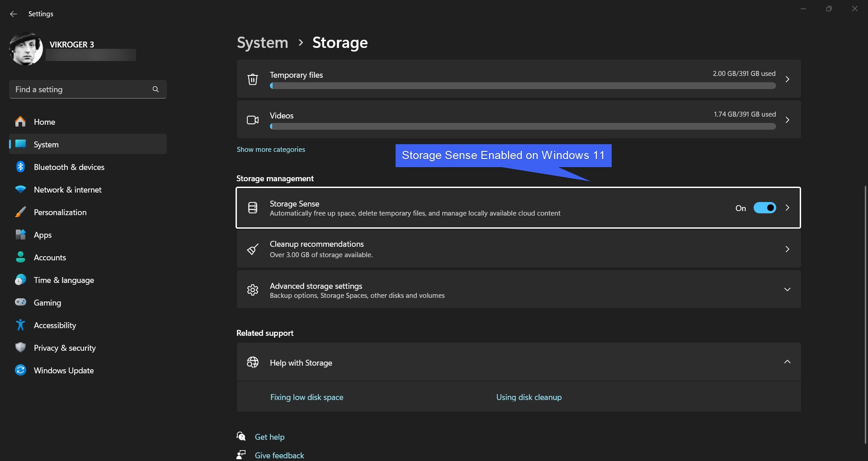Open Network & internet settings
Image resolution: width=868 pixels, height=461 pixels.
(x=88, y=189)
